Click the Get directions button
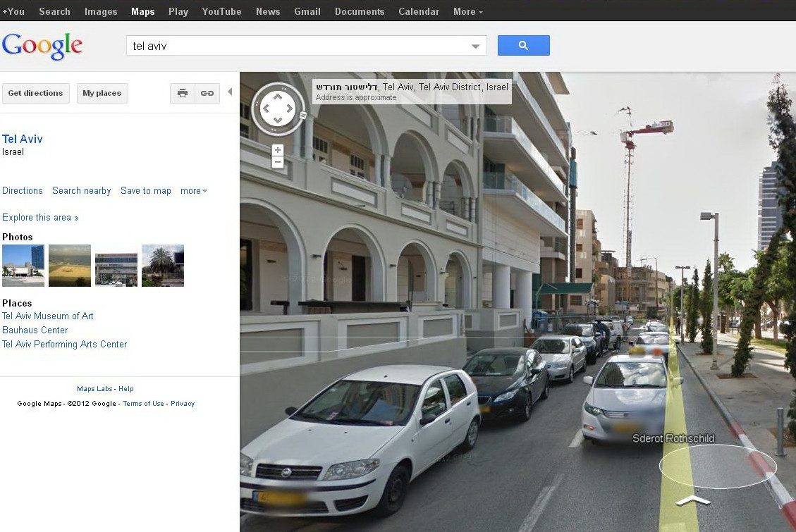Image resolution: width=796 pixels, height=532 pixels. pyautogui.click(x=35, y=92)
